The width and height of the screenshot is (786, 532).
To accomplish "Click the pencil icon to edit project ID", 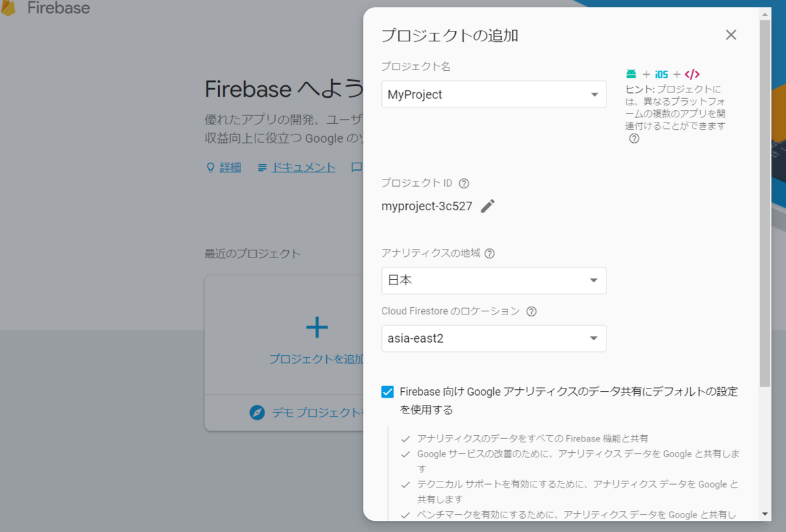I will pyautogui.click(x=487, y=206).
